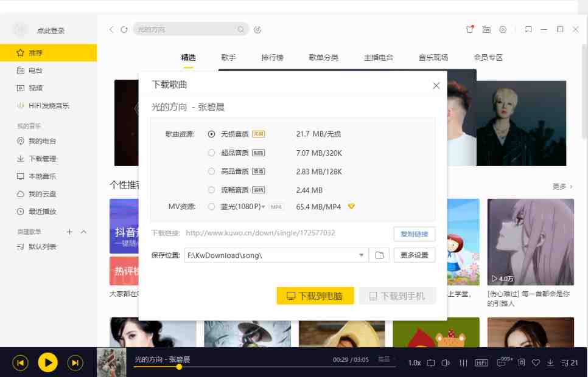This screenshot has height=377, width=588.
Task: Switch to the 排行榜 rankings tab
Action: pyautogui.click(x=272, y=57)
